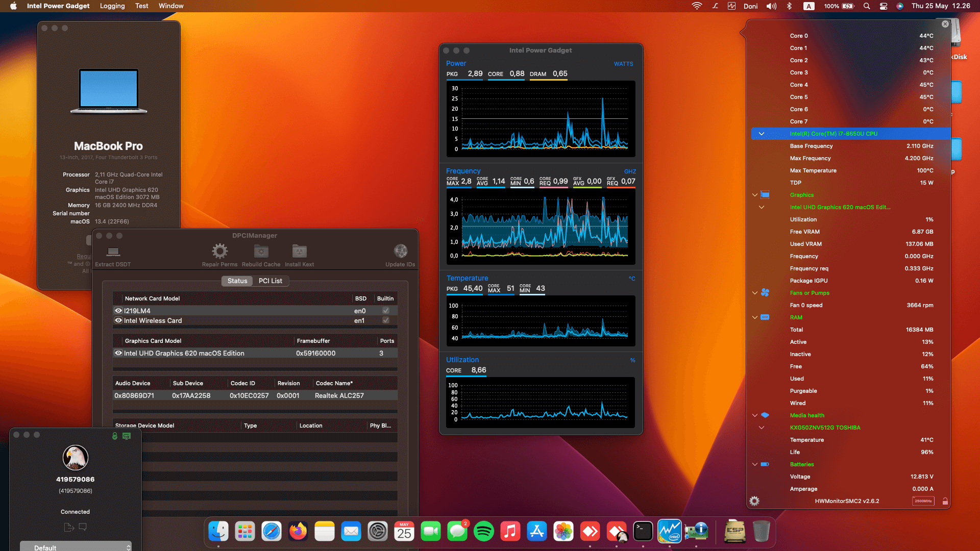Click the date and time in menu bar

point(941,6)
